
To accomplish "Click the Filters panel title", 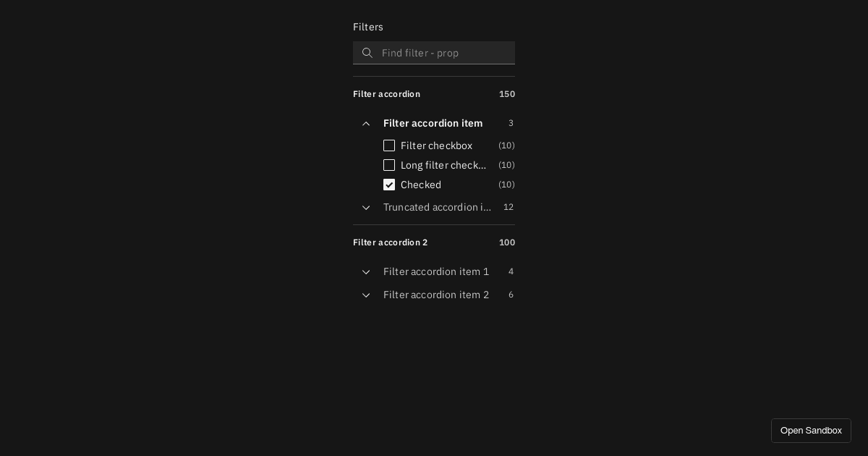I will pos(368,27).
